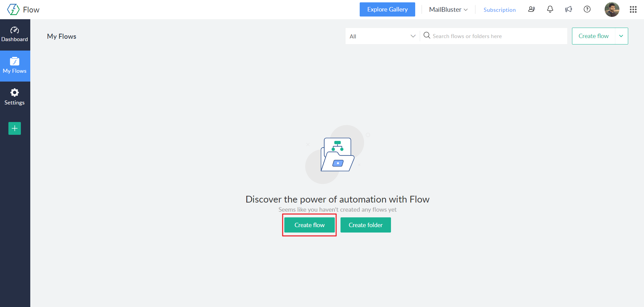Open the announcements megaphone icon

(569, 9)
